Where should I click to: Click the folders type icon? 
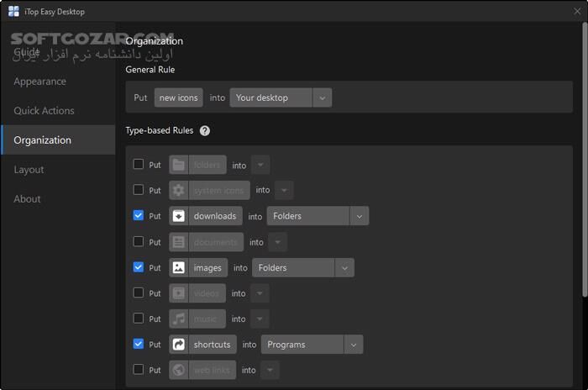tap(179, 165)
